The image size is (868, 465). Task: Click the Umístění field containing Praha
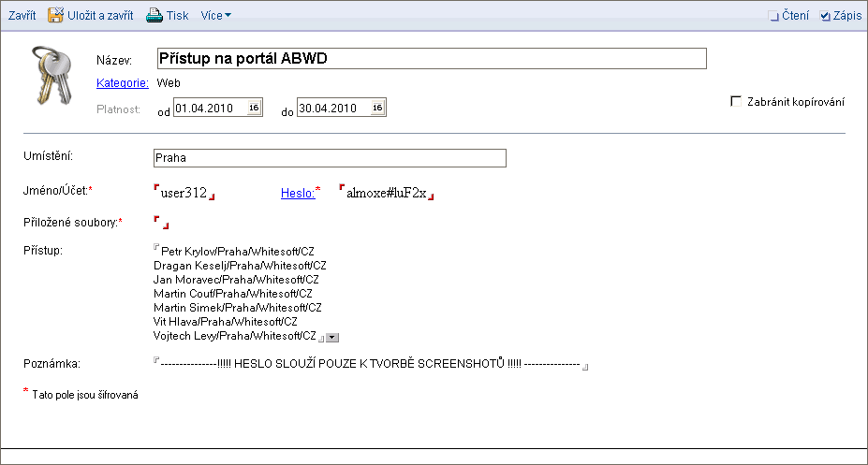click(x=329, y=158)
